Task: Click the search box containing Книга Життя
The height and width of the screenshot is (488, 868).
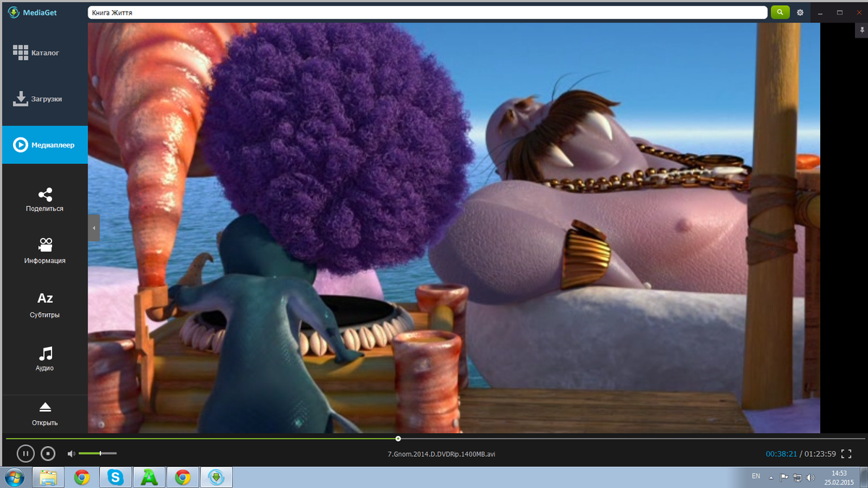Action: [x=427, y=12]
